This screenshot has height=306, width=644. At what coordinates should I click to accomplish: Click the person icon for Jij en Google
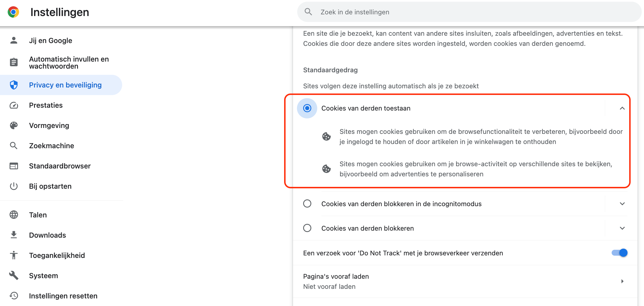[14, 40]
